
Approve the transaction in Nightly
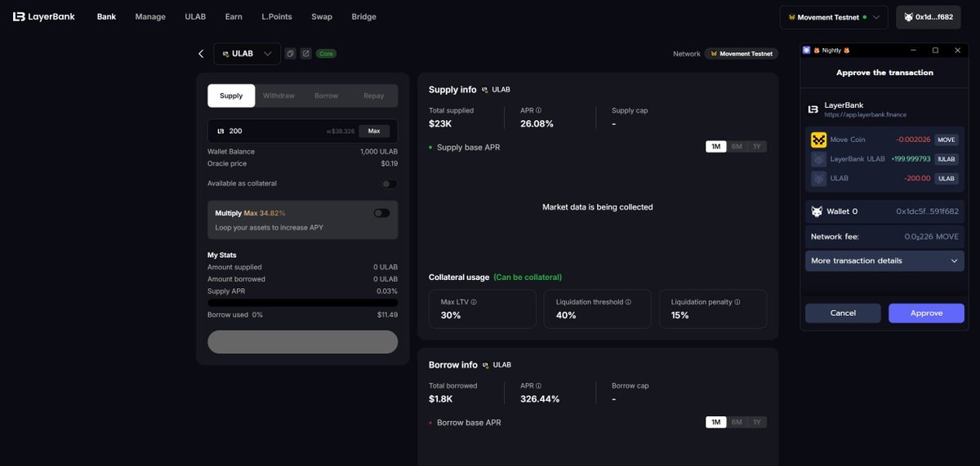926,313
